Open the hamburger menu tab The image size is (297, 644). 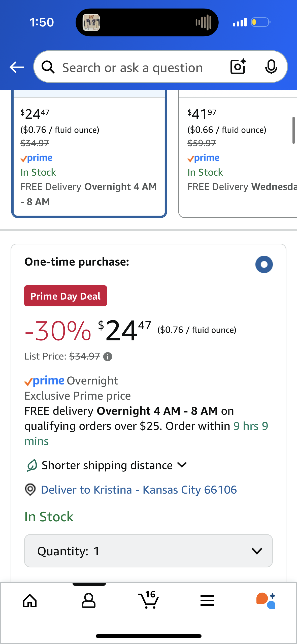pyautogui.click(x=207, y=600)
